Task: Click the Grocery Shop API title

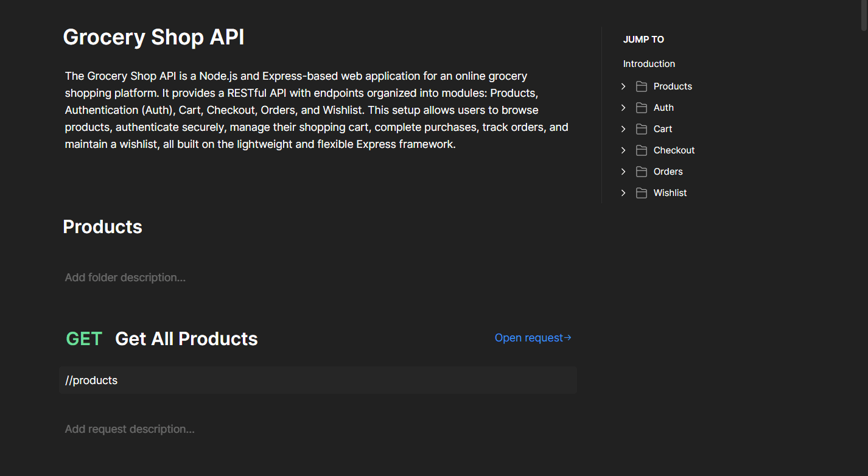Action: (x=153, y=37)
